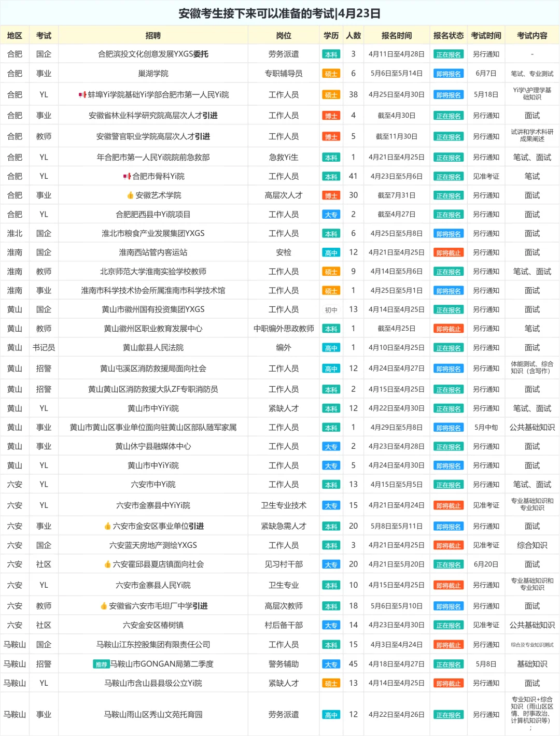
Task: Select the 招聘 column header
Action: coord(153,35)
